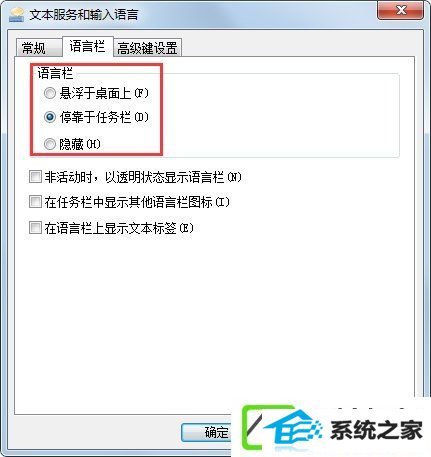
Task: Select the 语言栏 tab
Action: point(88,46)
